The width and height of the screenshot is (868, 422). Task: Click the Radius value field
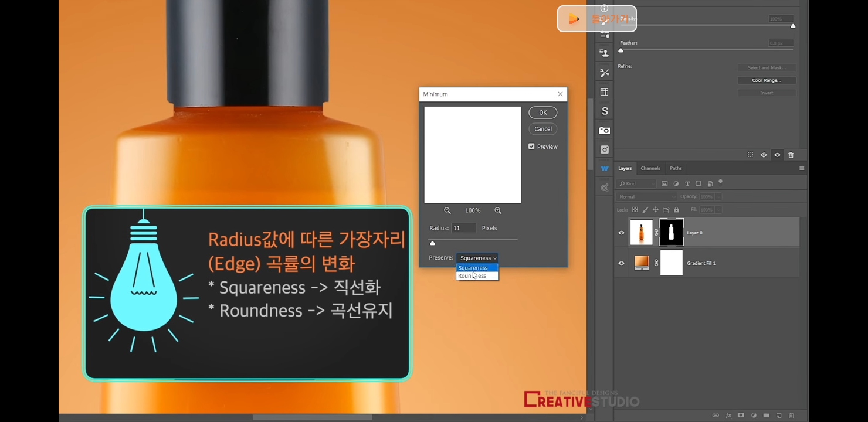click(x=463, y=228)
